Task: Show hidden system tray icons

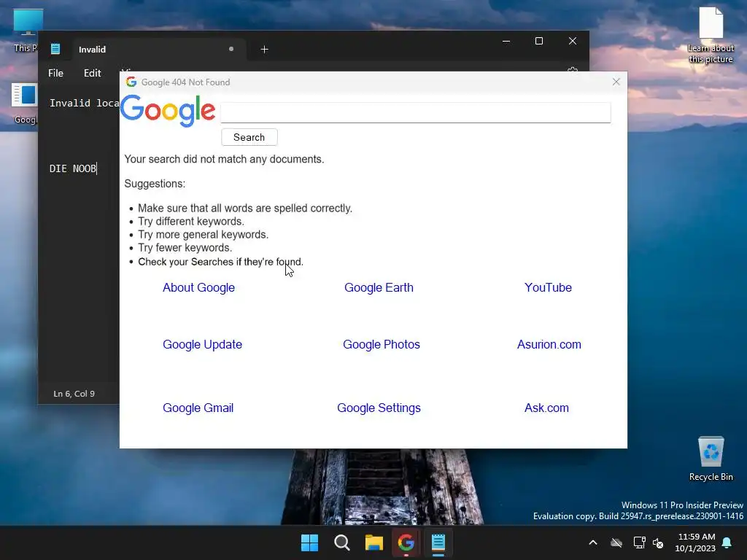Action: click(593, 542)
